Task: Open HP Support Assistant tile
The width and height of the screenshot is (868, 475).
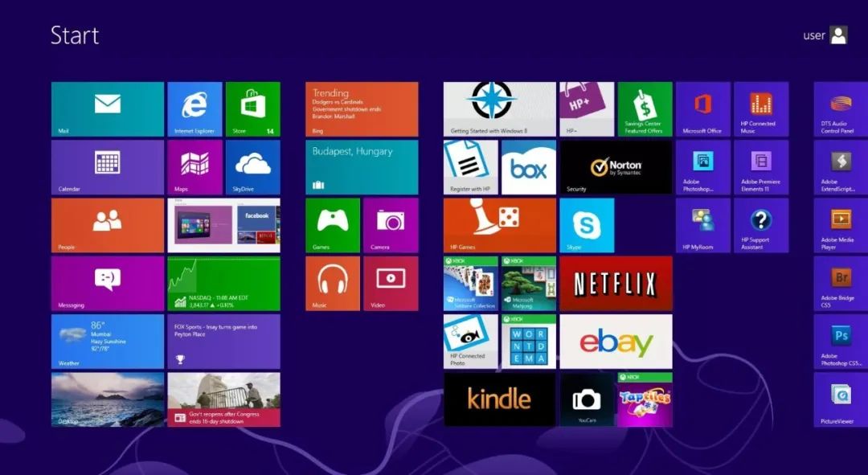Action: (x=761, y=225)
